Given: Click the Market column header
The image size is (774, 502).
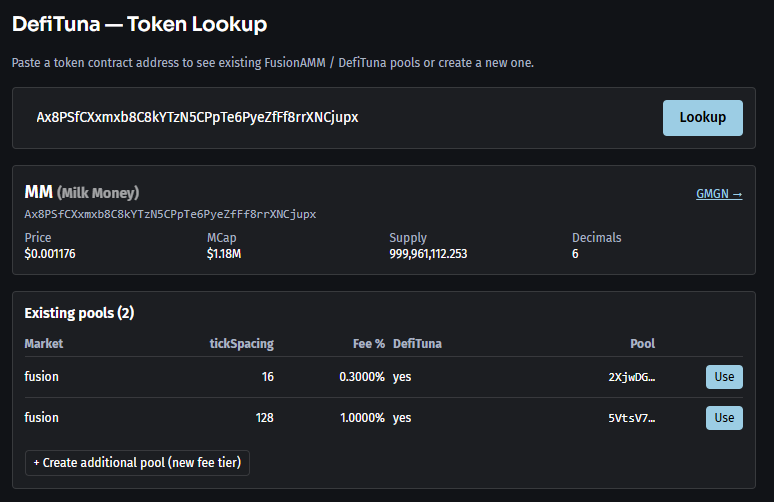Looking at the screenshot, I should pos(43,344).
